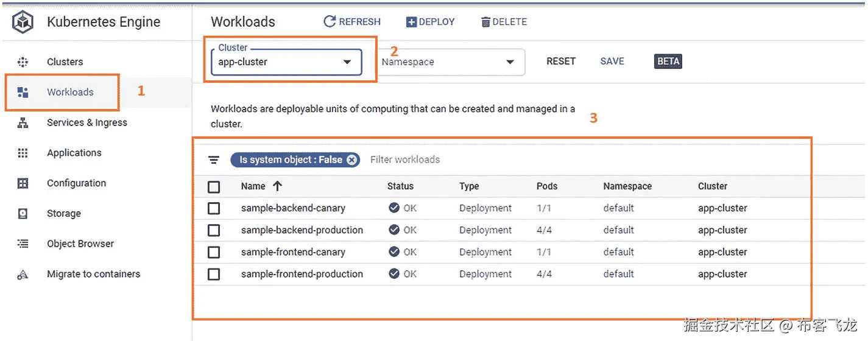Click the Kubernetes Engine logo icon
The image size is (868, 344).
point(23,23)
